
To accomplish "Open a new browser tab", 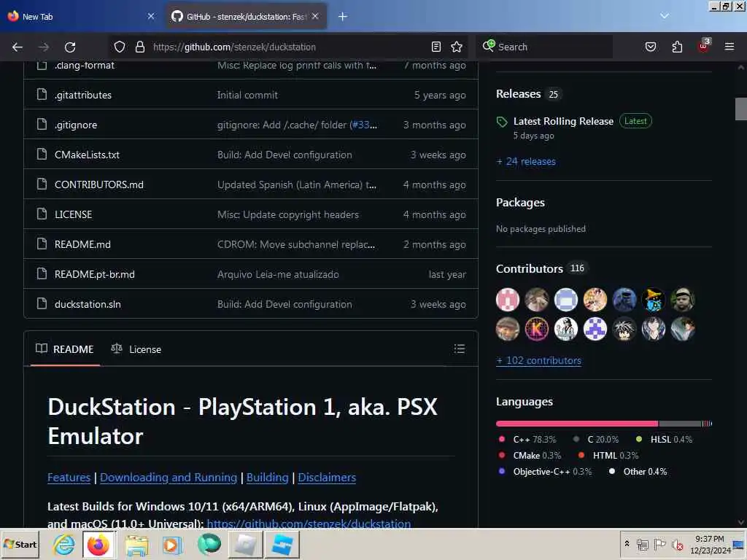I will pyautogui.click(x=343, y=17).
